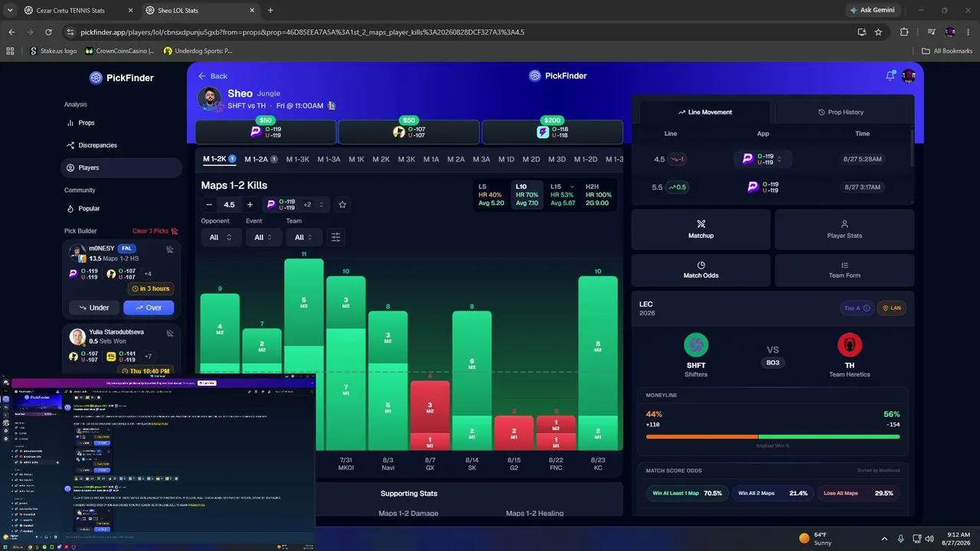980x551 pixels.
Task: Open user profile avatar menu
Action: tap(909, 75)
